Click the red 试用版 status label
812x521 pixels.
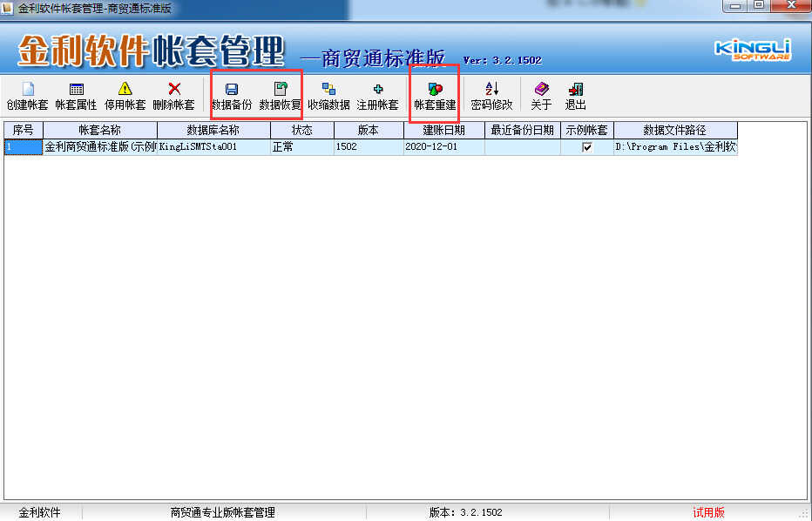pos(708,512)
